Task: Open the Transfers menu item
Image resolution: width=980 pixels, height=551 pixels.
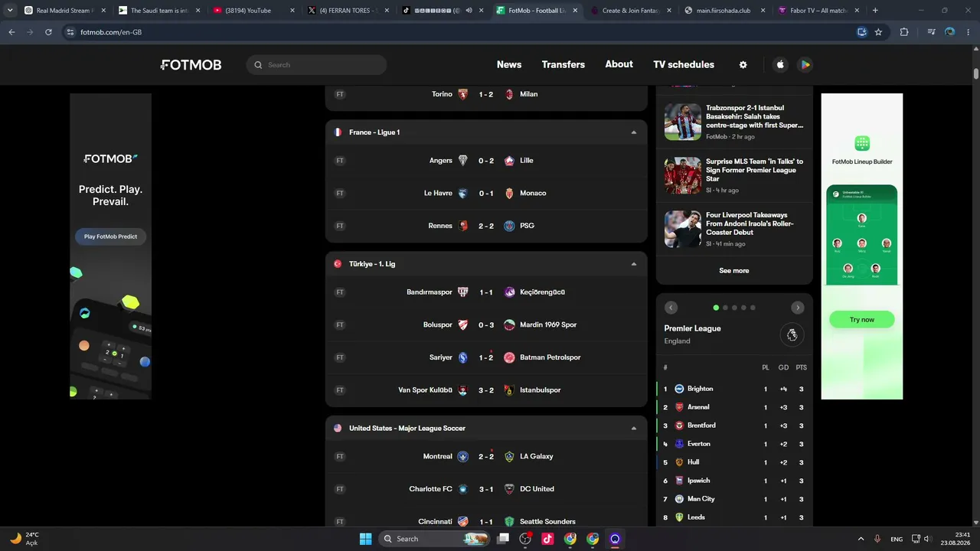Action: click(563, 65)
